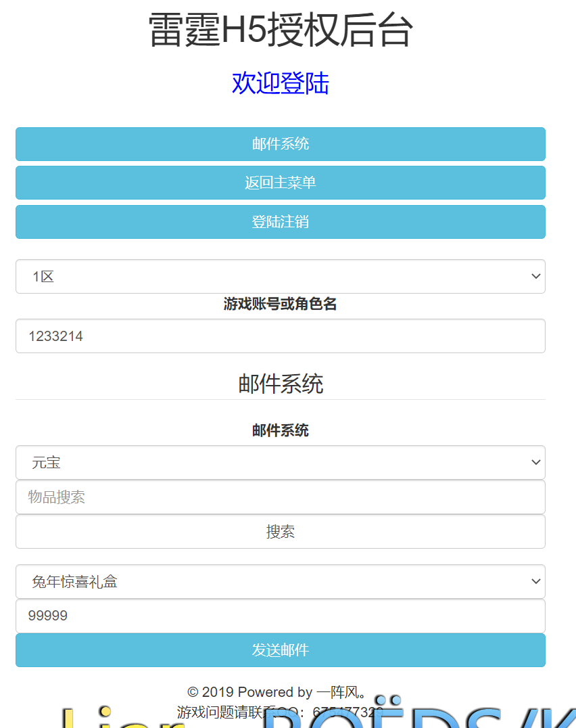Select the game account input containing 1233214
The width and height of the screenshot is (576, 728).
pyautogui.click(x=280, y=336)
